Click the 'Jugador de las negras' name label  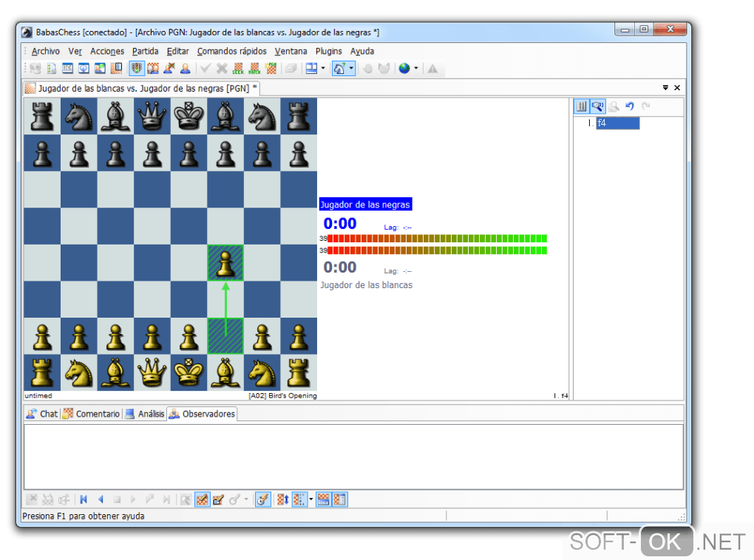click(365, 205)
